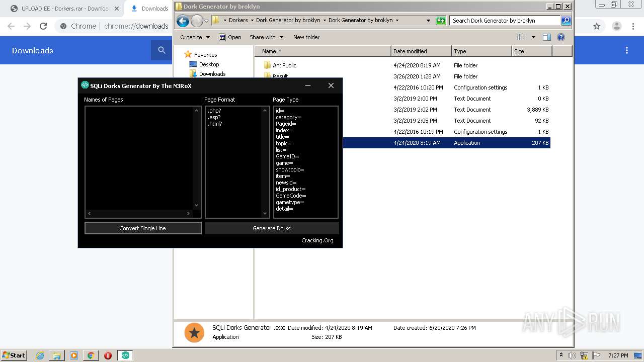Open Chrome profile avatar icon
This screenshot has width=644, height=362.
click(617, 26)
